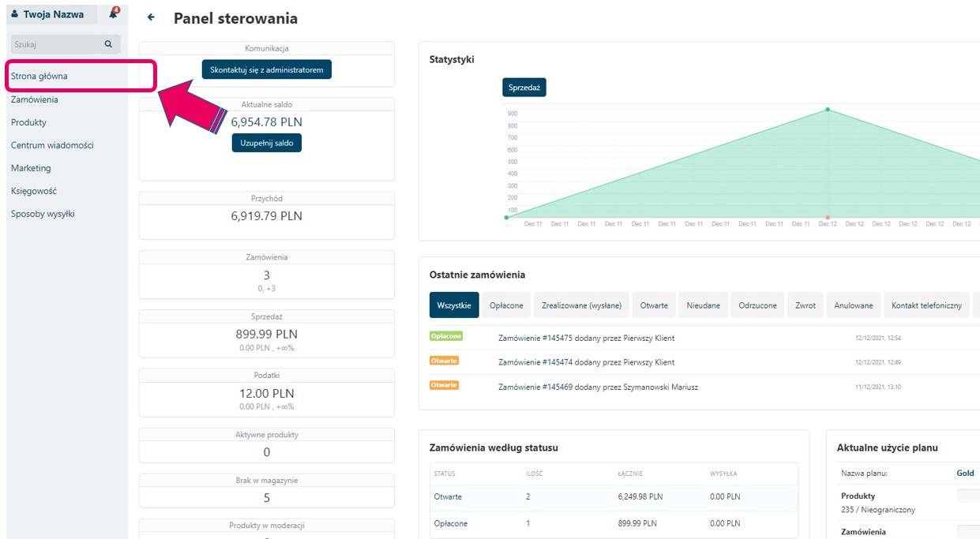Image resolution: width=980 pixels, height=539 pixels.
Task: Open order #145475 by Pierwszy Klient
Action: [586, 338]
